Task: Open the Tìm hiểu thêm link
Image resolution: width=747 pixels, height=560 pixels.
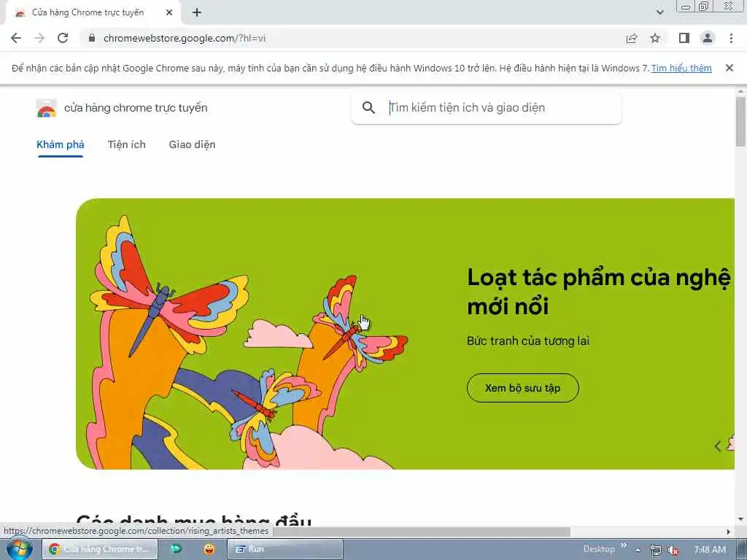Action: (681, 68)
